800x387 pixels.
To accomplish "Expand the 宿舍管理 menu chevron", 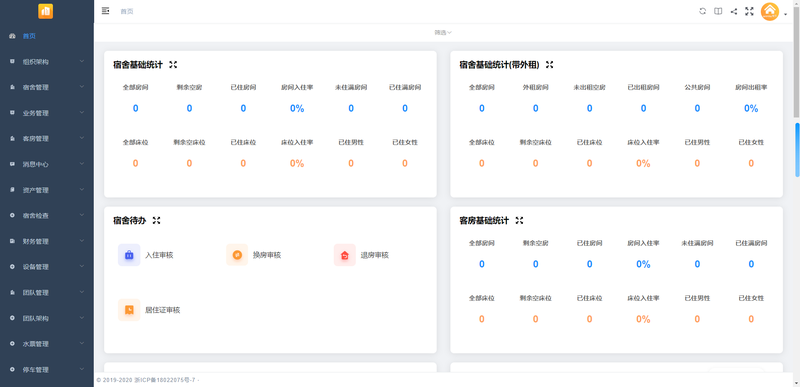I will [x=82, y=87].
